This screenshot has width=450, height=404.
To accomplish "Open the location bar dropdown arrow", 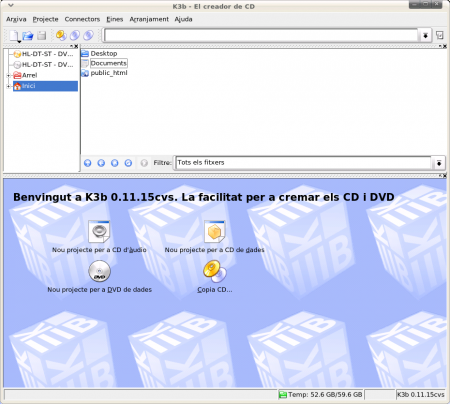I will pyautogui.click(x=426, y=35).
